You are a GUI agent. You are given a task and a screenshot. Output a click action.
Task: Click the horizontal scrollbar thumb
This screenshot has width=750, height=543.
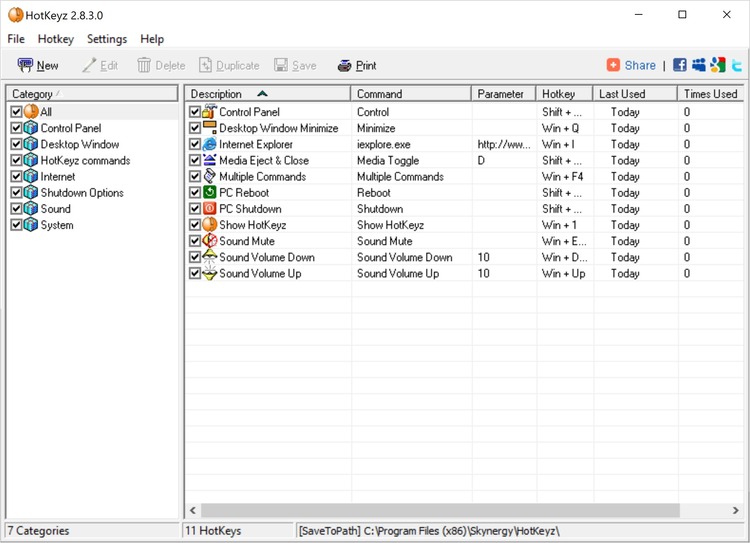tap(440, 510)
